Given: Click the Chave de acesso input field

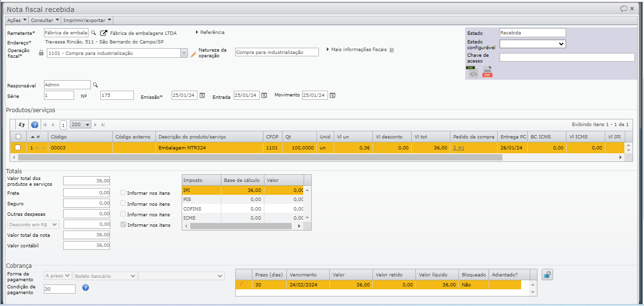Looking at the screenshot, I should (567, 57).
